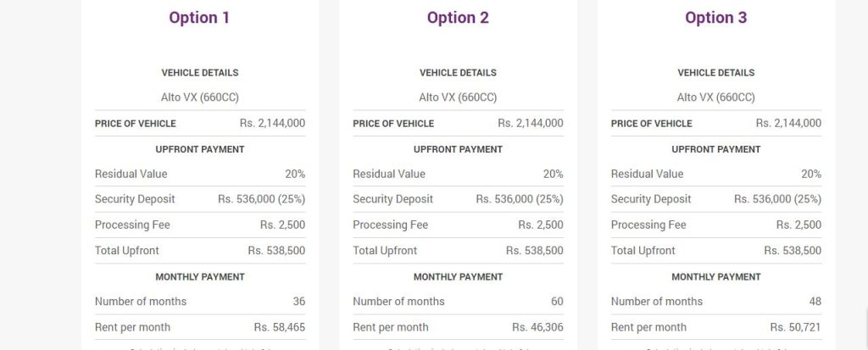Click Option 2 rent of Rs. 46,306

tap(537, 327)
